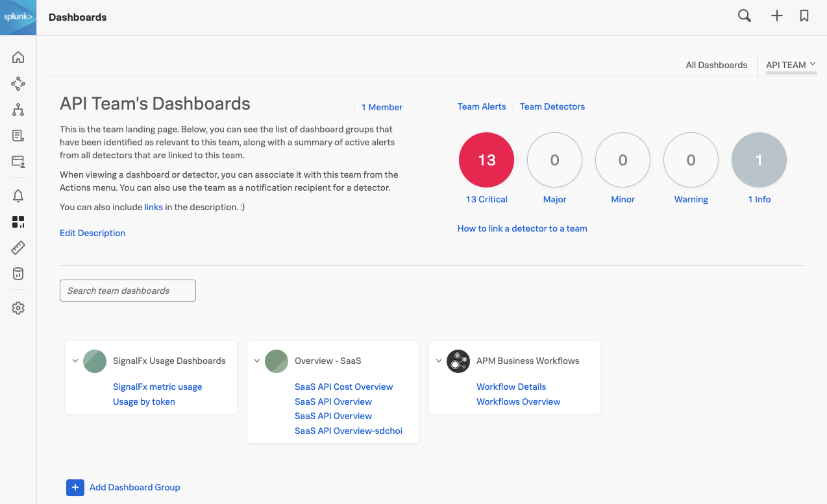Viewport: 827px width, 504px height.
Task: Click the Add Dashboard Group button
Action: coord(123,487)
